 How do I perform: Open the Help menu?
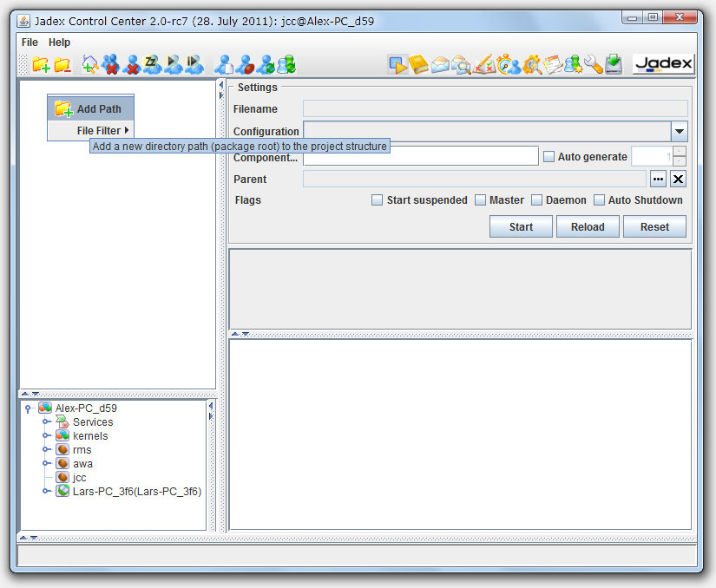(58, 42)
